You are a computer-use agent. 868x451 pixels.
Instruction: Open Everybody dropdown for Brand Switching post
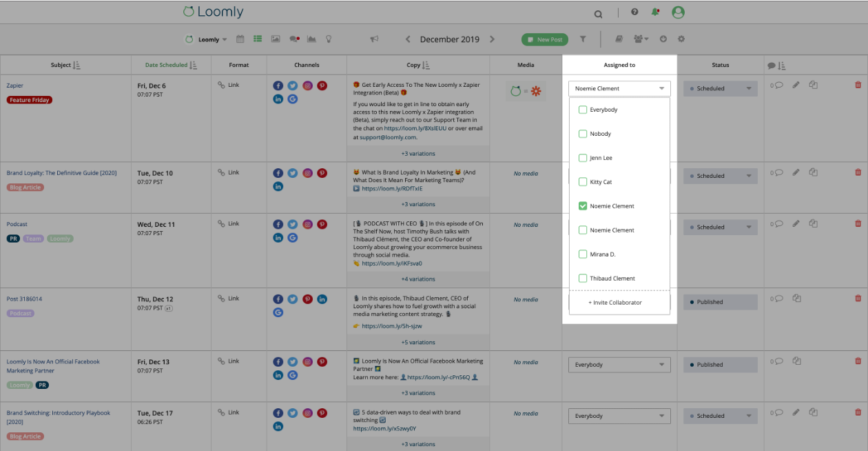619,416
